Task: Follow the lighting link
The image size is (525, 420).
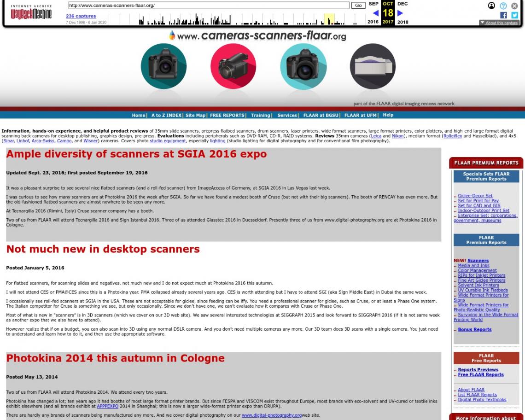Action: (218, 141)
